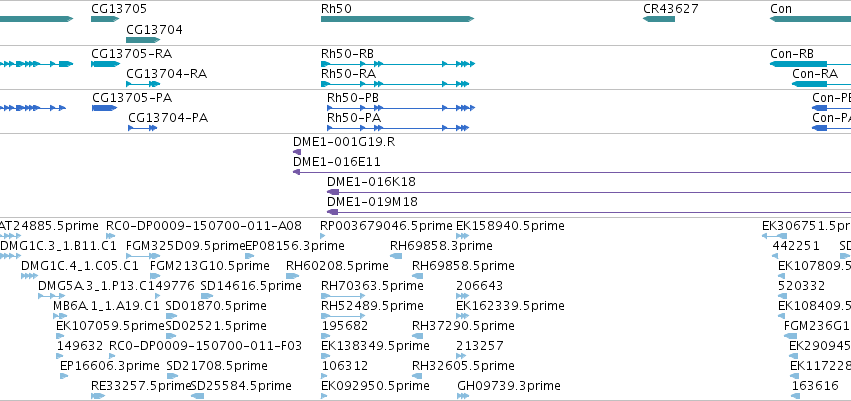Viewport: 851px width, 401px height.
Task: Click the CG13705-PA protein glyph
Action: point(105,108)
